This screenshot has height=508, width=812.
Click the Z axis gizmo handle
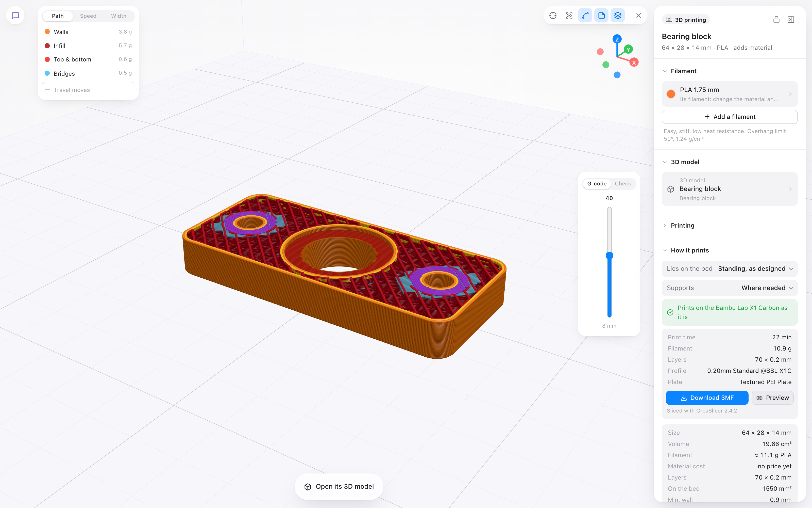pos(617,39)
